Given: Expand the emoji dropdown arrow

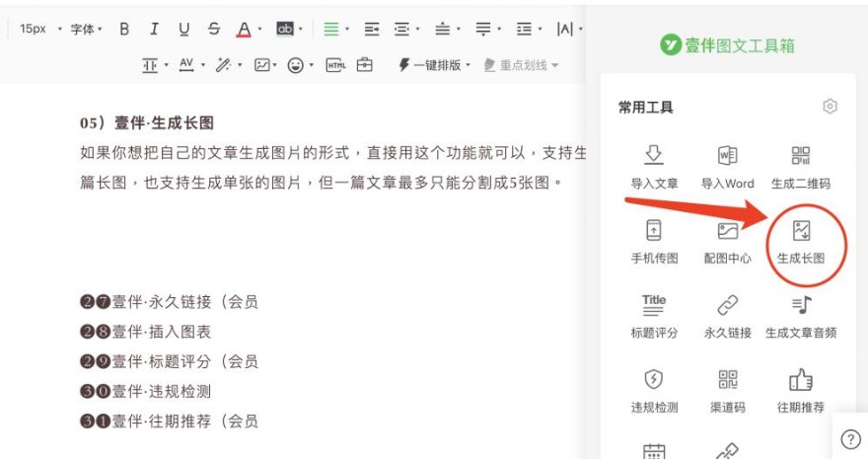Looking at the screenshot, I should point(312,65).
